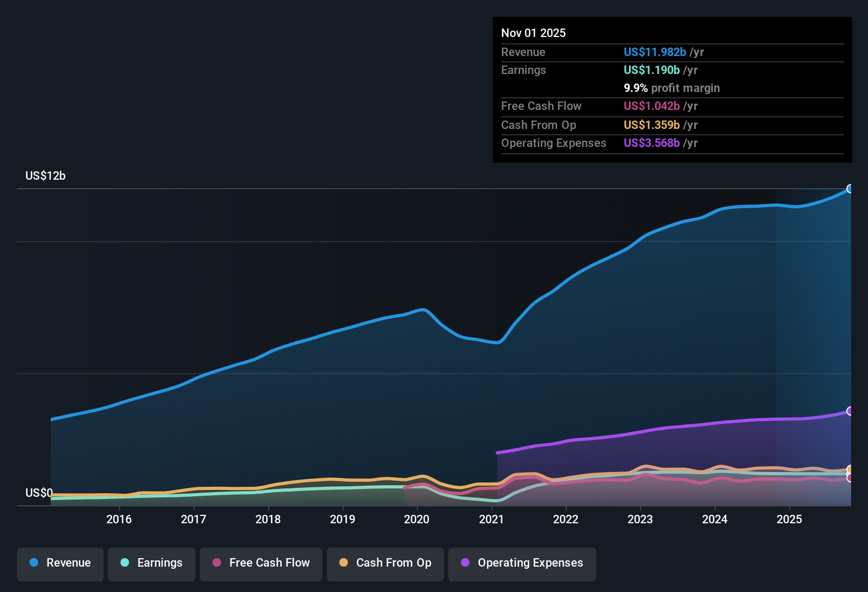Viewport: 868px width, 592px height.
Task: Click the blue dot icon in the Revenue legend
Action: tap(33, 563)
